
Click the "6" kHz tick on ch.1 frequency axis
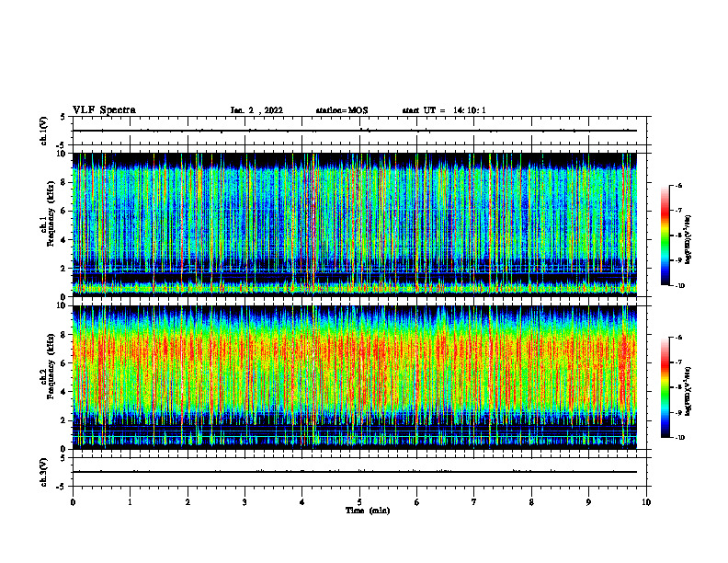coord(64,212)
